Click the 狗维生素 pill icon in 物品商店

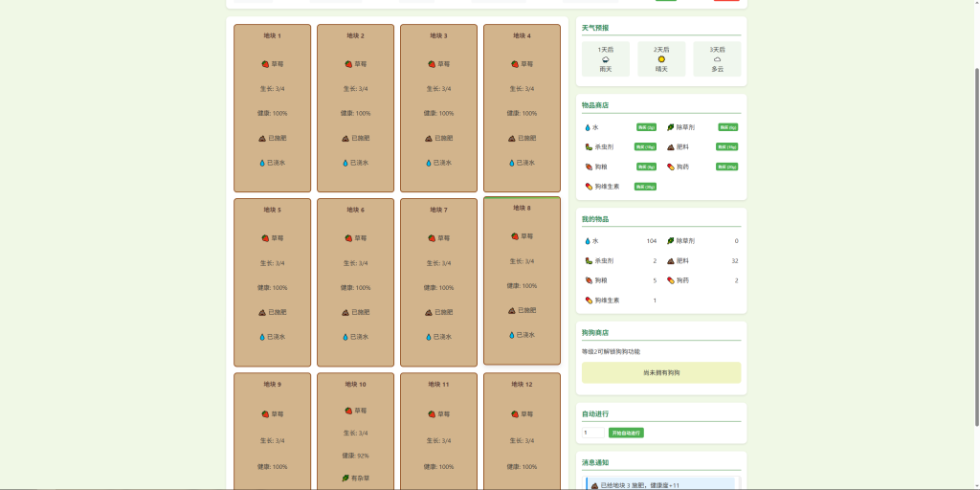[x=589, y=187]
